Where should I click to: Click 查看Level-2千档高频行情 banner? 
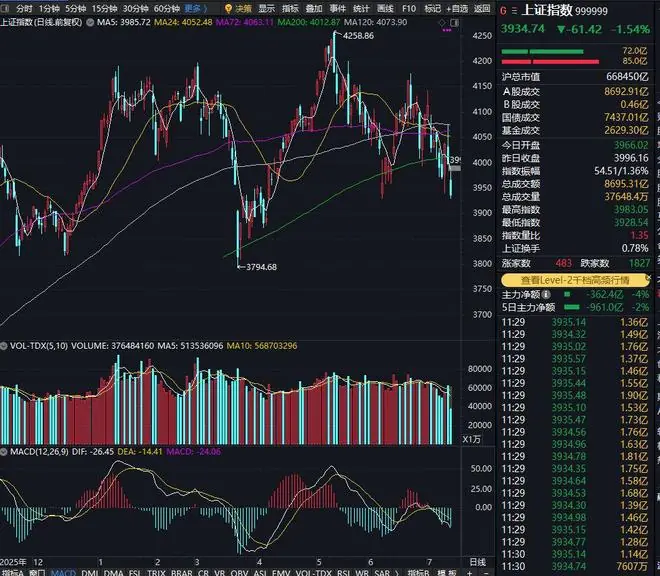(x=575, y=280)
